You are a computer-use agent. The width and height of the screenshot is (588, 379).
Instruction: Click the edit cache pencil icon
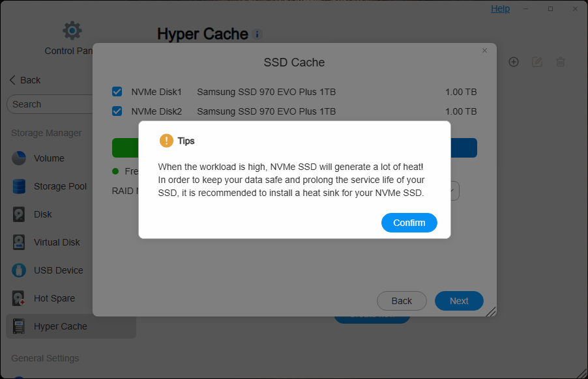pos(537,62)
